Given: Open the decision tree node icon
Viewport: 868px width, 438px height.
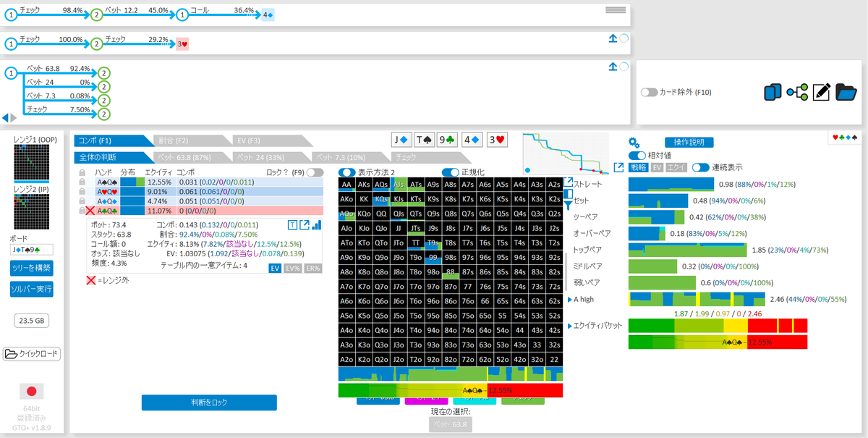Looking at the screenshot, I should (x=797, y=92).
